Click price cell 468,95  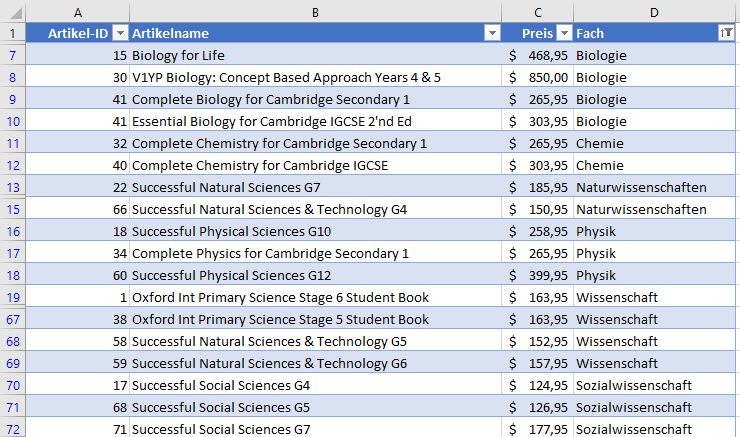point(538,55)
